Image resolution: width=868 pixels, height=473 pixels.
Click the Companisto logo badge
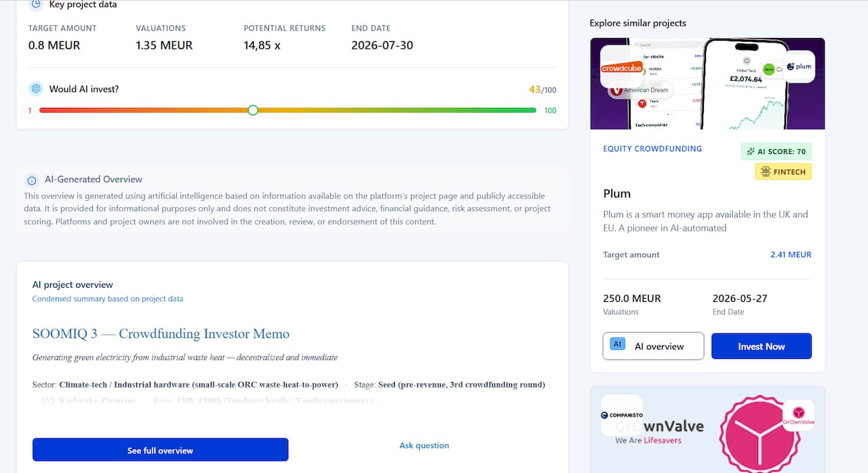(x=621, y=415)
